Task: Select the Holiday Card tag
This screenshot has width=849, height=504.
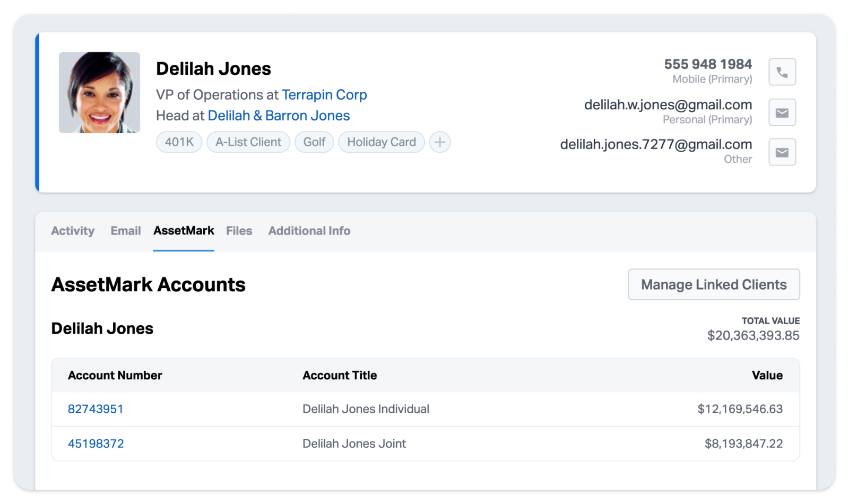Action: click(x=381, y=142)
